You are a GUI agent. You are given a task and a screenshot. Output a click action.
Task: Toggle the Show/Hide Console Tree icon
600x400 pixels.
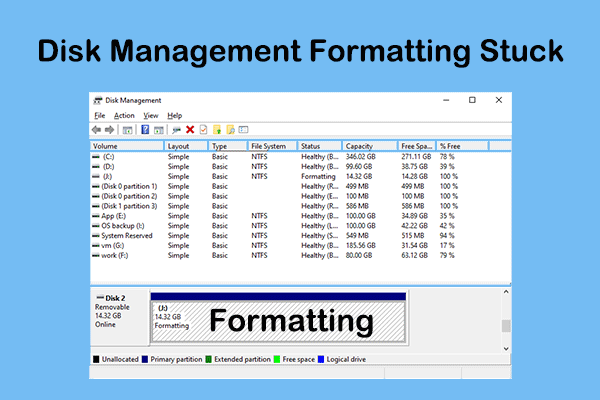pos(127,130)
